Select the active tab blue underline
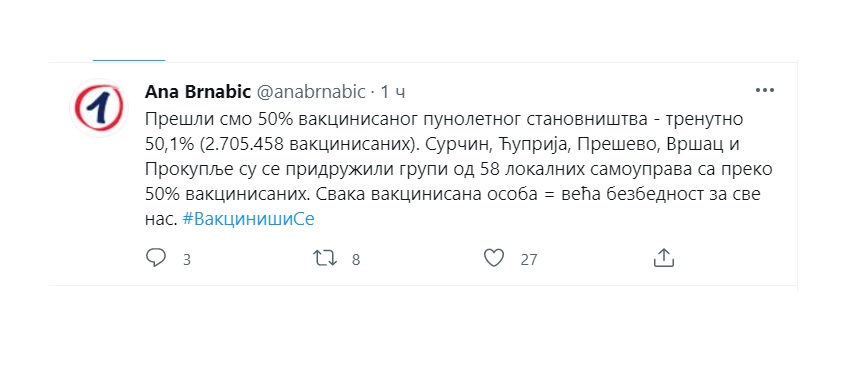The image size is (848, 368). tap(129, 60)
